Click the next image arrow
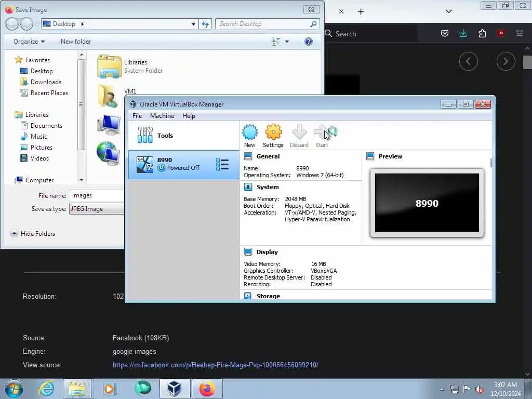532x399 pixels. 506,61
